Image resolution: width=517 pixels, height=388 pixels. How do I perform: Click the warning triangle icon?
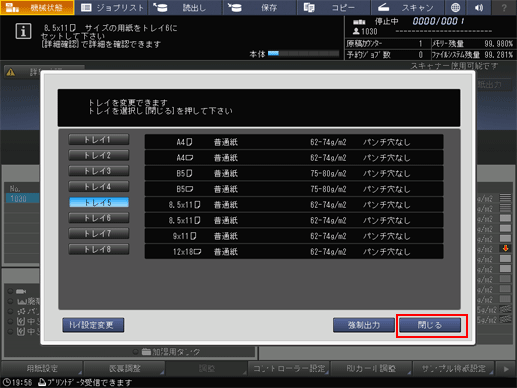click(11, 72)
